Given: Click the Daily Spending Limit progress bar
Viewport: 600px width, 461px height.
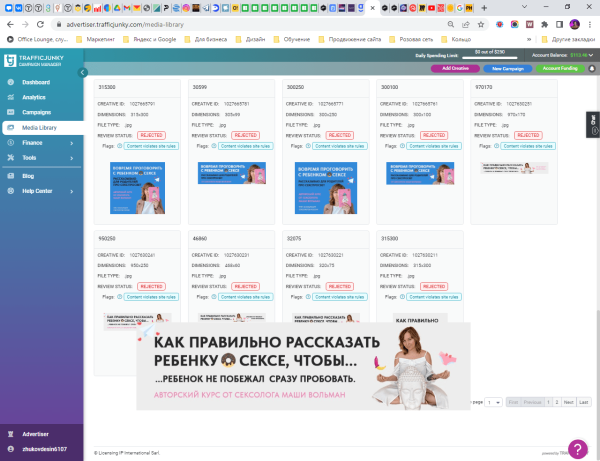Looking at the screenshot, I should (x=489, y=58).
